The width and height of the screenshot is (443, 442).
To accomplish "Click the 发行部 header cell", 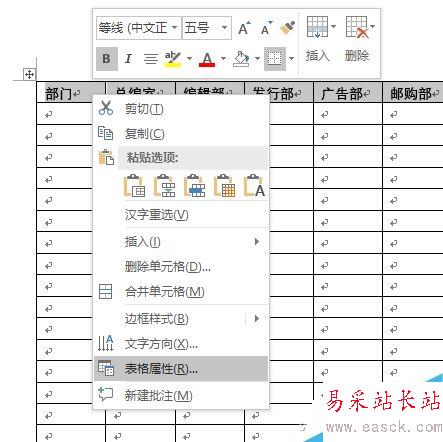I will coord(279,92).
